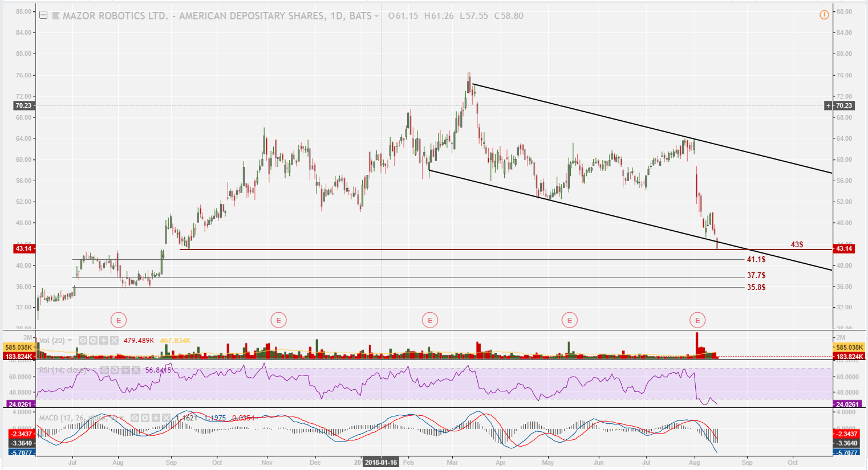
Task: Click the Mar label on time axis
Action: click(x=452, y=463)
